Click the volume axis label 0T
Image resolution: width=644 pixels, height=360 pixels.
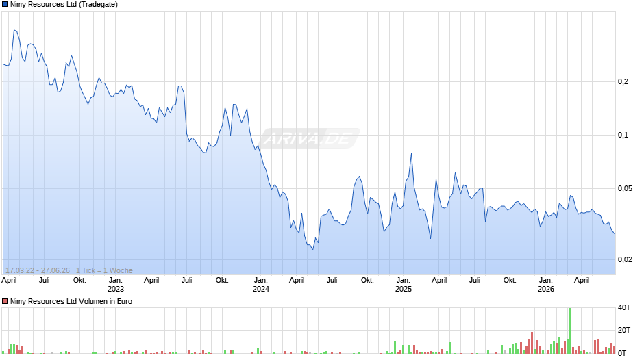623,353
